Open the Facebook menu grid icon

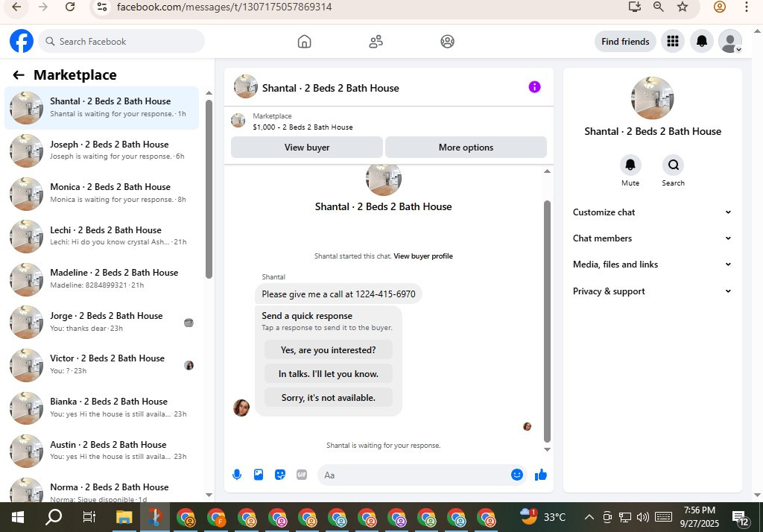click(x=673, y=42)
